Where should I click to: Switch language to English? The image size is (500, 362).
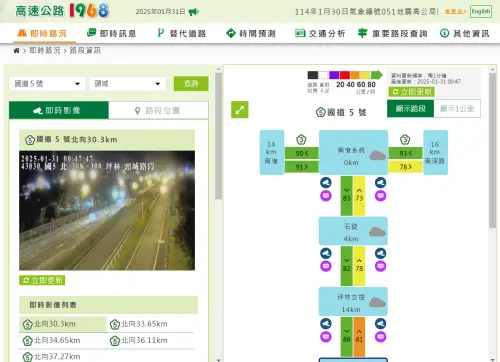click(481, 11)
